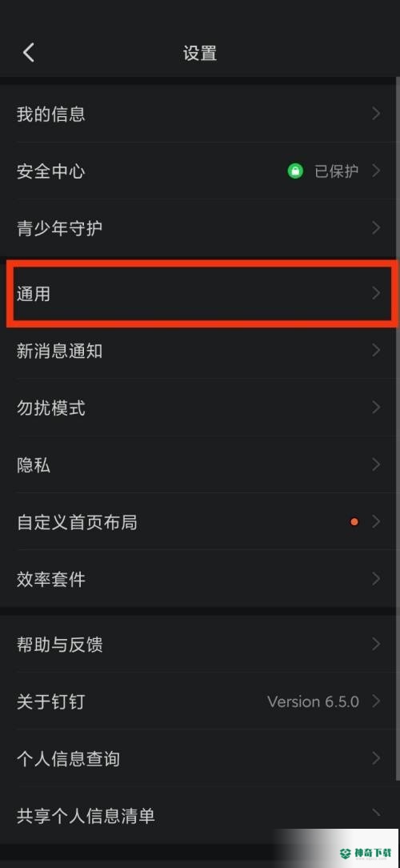Open 个人信息查询 entry
This screenshot has height=868, width=400.
(200, 758)
